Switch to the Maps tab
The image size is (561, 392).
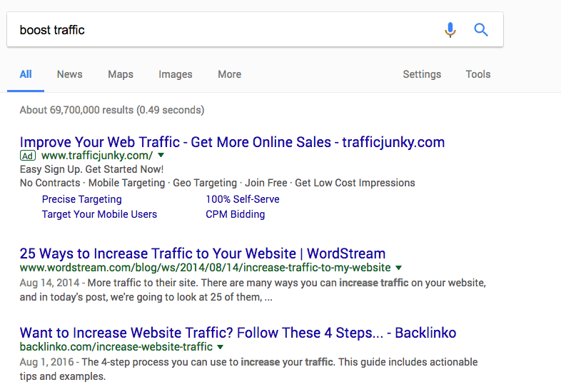pos(121,74)
